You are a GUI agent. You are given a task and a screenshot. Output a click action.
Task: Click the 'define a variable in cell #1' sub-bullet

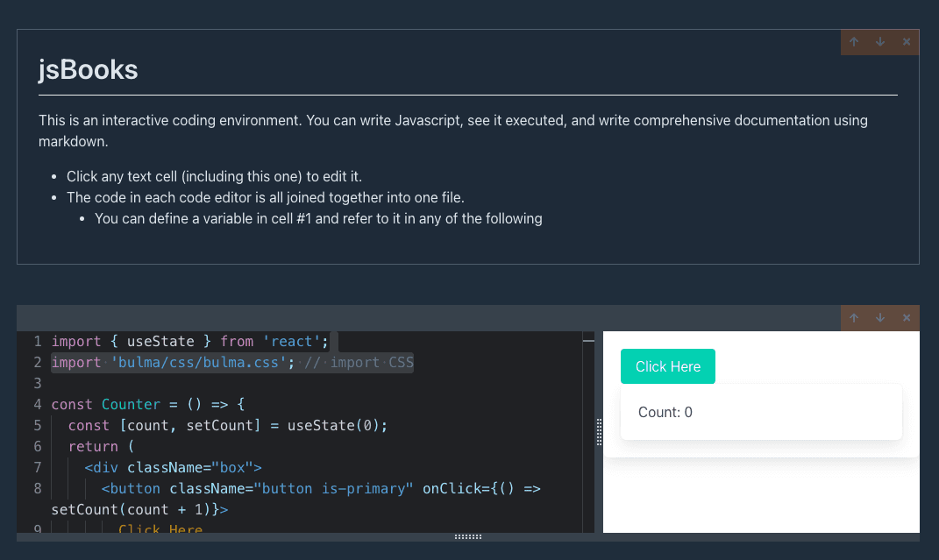pyautogui.click(x=318, y=218)
